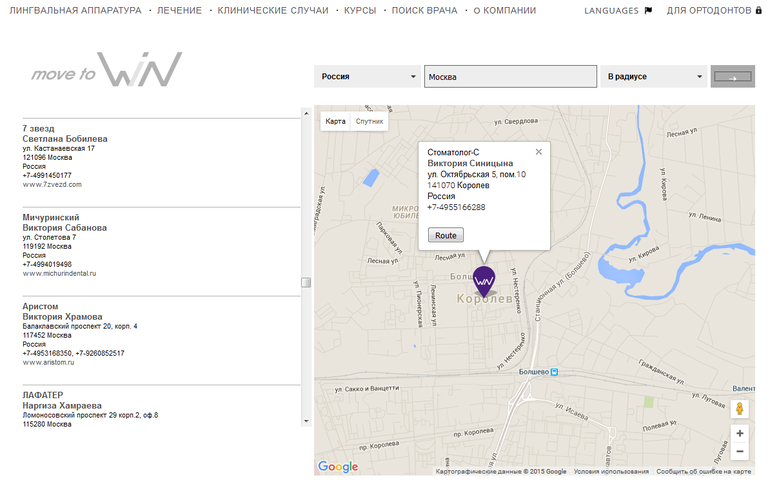Click address ул. Кастанаевская 17
This screenshot has width=770, height=500.
tap(58, 148)
